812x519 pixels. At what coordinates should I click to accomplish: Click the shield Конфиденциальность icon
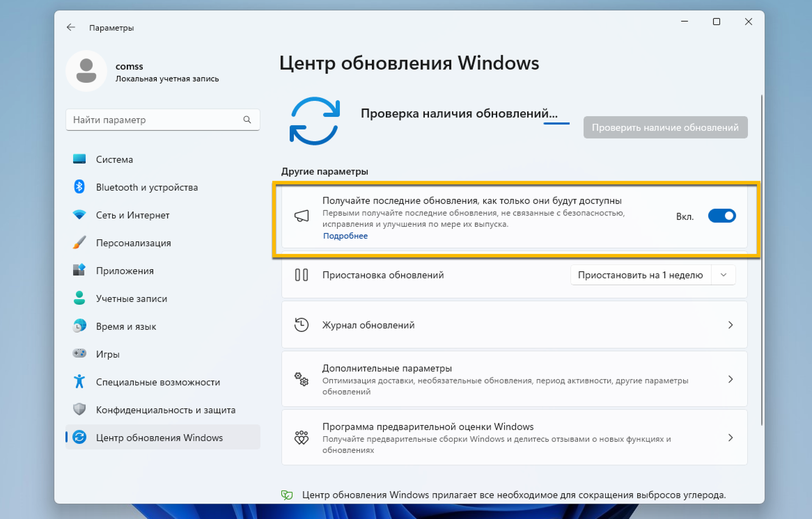[80, 409]
